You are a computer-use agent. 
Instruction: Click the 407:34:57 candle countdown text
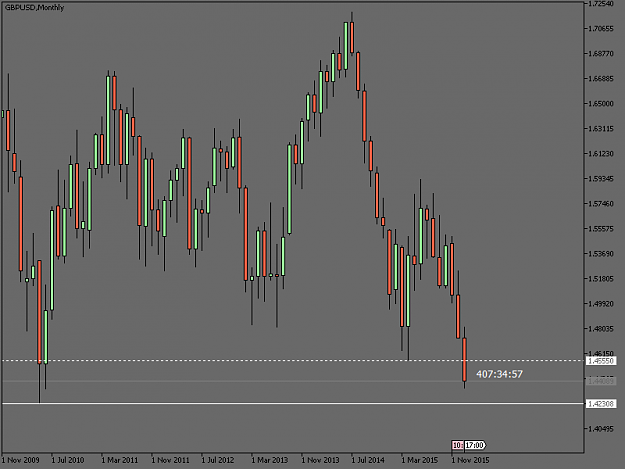point(499,374)
